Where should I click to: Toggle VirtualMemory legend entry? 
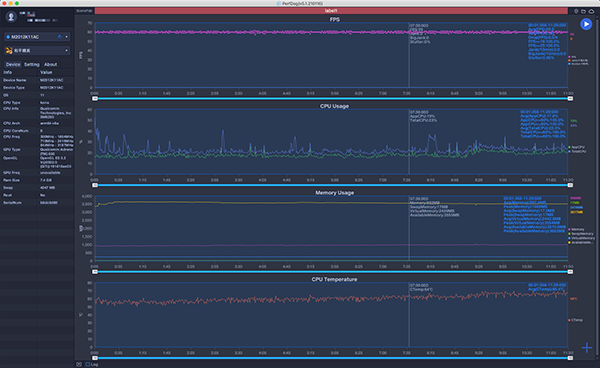pyautogui.click(x=582, y=238)
